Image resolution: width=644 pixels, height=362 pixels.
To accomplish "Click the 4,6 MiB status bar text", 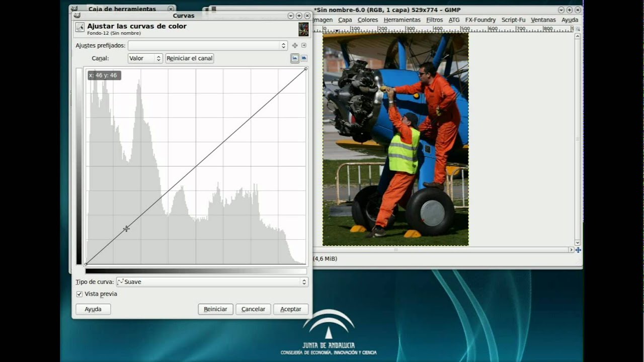I will (x=326, y=258).
